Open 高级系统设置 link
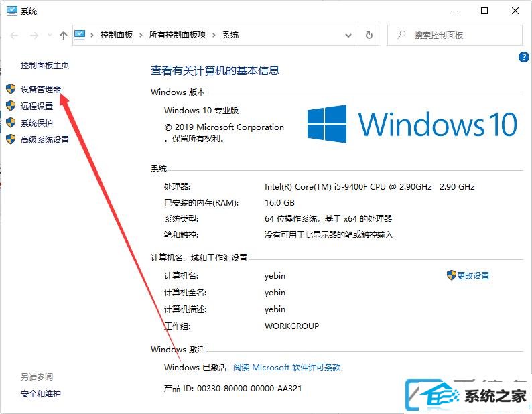Image resolution: width=532 pixels, height=414 pixels. click(45, 139)
